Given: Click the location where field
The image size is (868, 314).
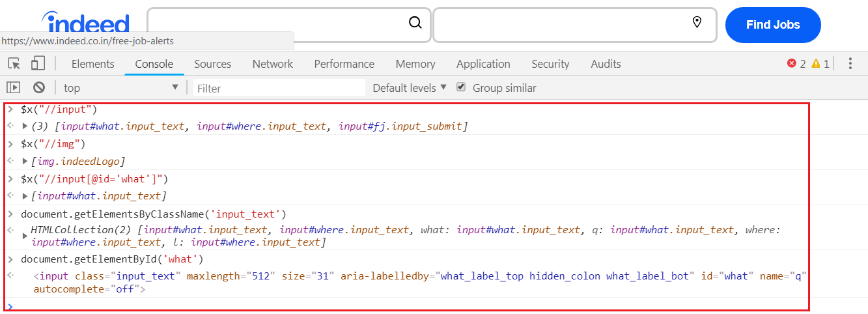Looking at the screenshot, I should [575, 25].
